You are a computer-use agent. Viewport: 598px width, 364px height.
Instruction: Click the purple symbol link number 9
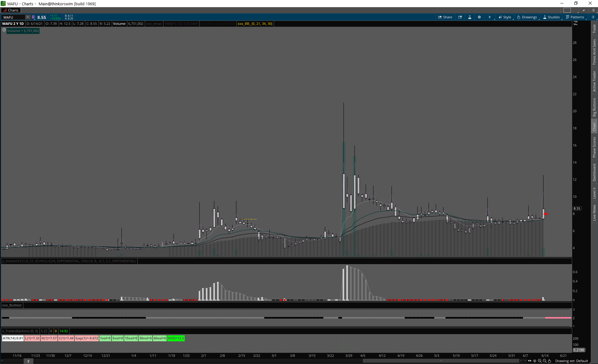pyautogui.click(x=33, y=17)
